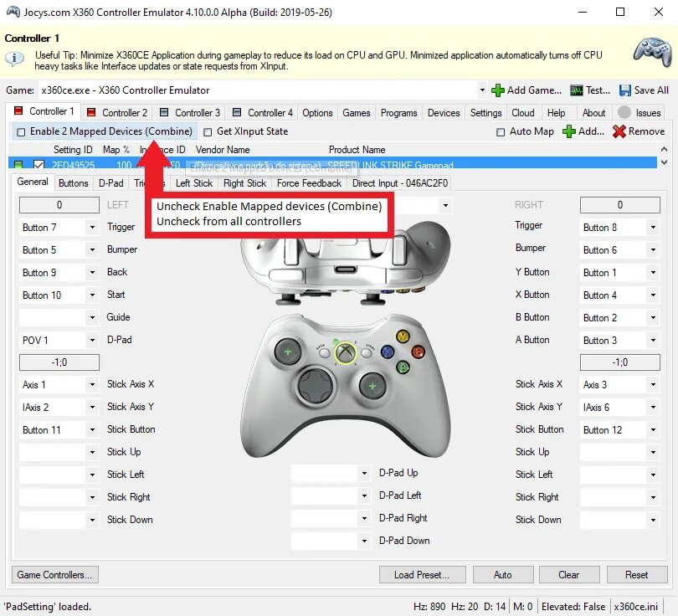Click the right stick on controller image
This screenshot has height=616, width=678.
372,386
